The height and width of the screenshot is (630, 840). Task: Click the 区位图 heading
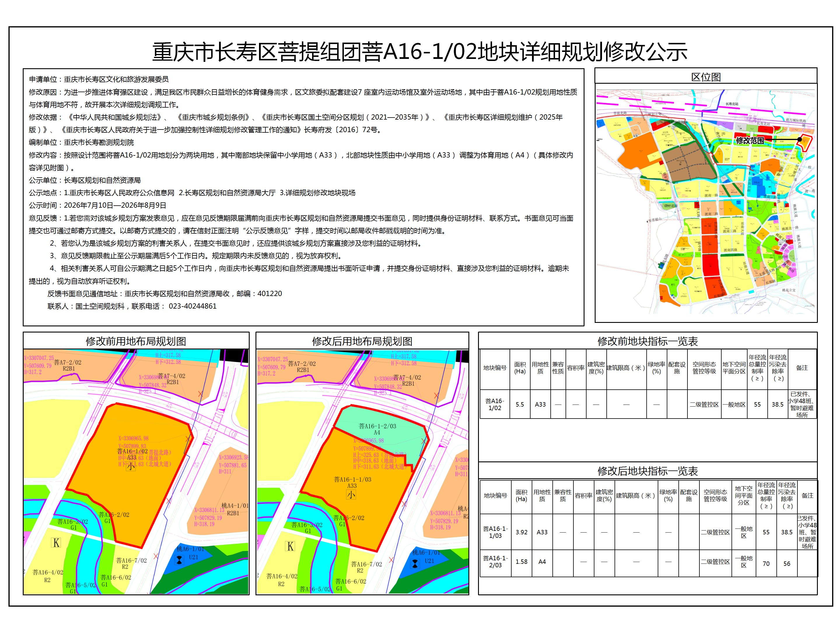tap(706, 77)
